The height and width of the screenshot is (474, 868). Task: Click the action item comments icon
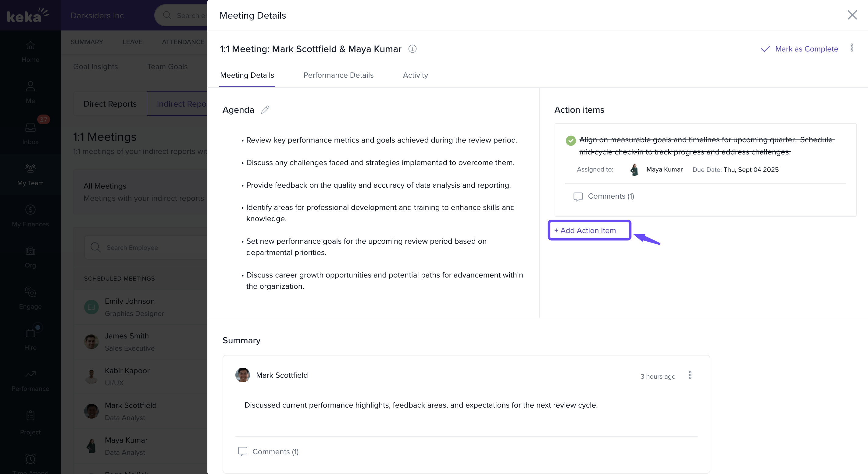578,196
